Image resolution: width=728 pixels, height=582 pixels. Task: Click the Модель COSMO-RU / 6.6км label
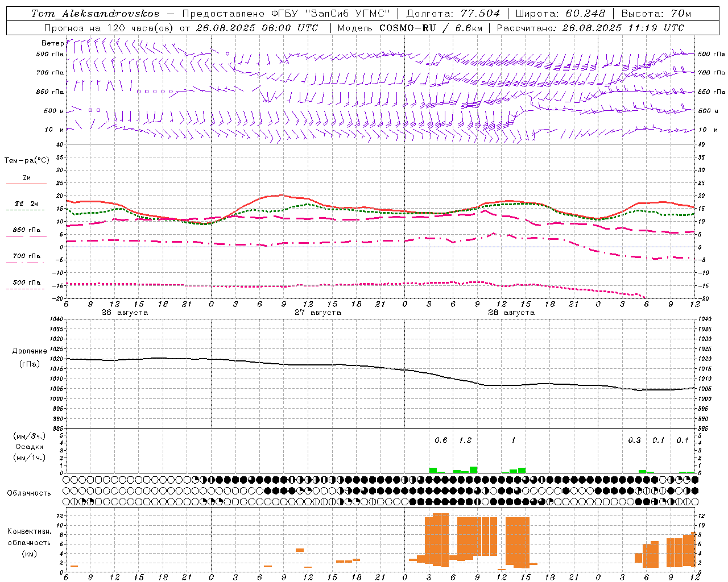(409, 28)
